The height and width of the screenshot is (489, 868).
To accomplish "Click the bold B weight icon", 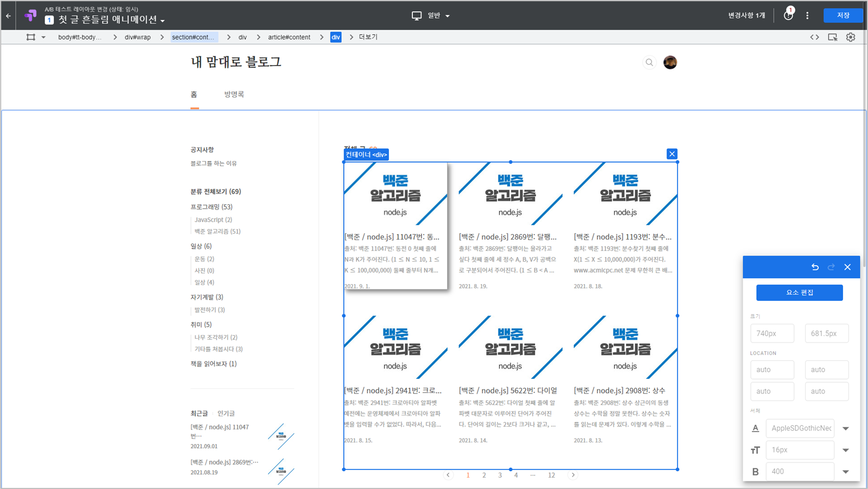I will 755,472.
